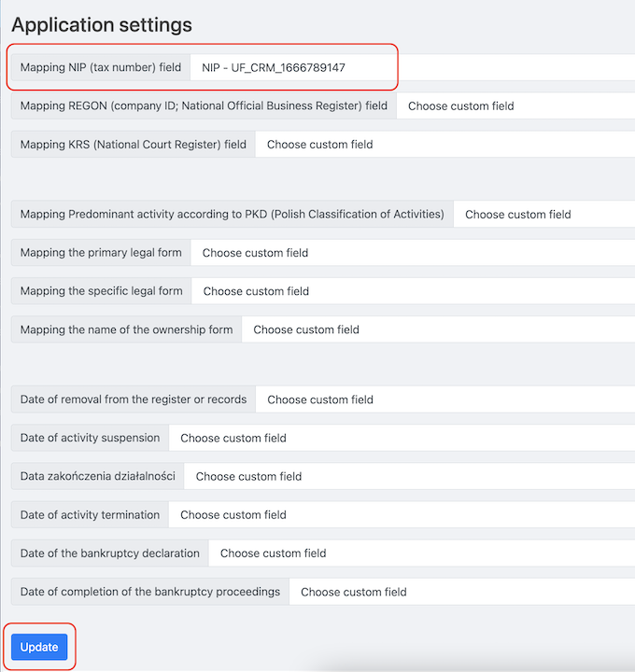Open the Mapping NIP tax number dropdown
635x672 pixels.
[x=411, y=68]
